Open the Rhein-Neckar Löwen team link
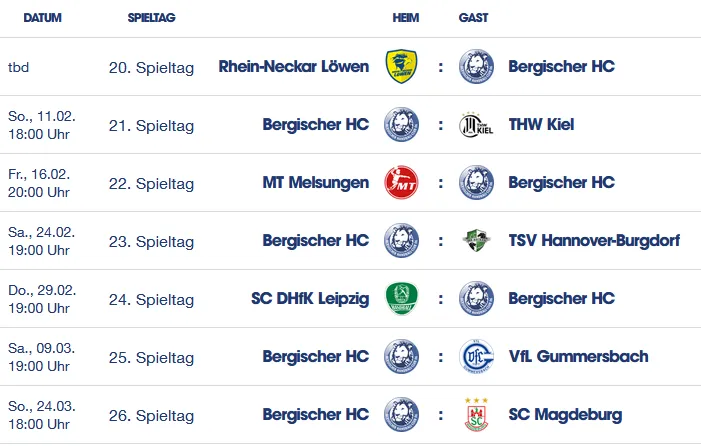Viewport: 701px width, 446px height. click(293, 67)
